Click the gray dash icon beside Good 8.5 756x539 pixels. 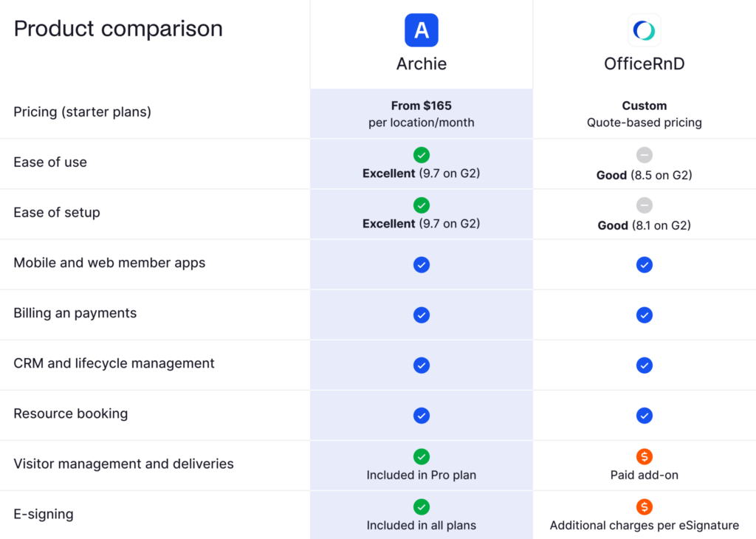click(x=644, y=155)
